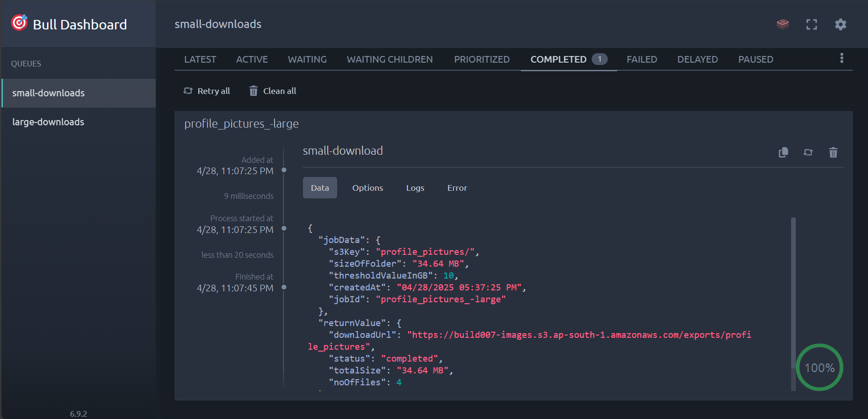Show the job Options tab
868x419 pixels.
[x=368, y=188]
